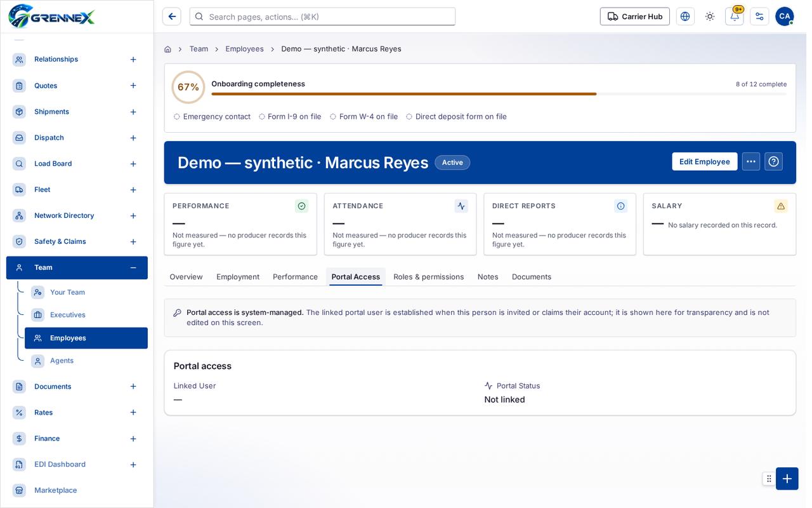812x508 pixels.
Task: Open the Carrier Hub switcher
Action: click(635, 17)
